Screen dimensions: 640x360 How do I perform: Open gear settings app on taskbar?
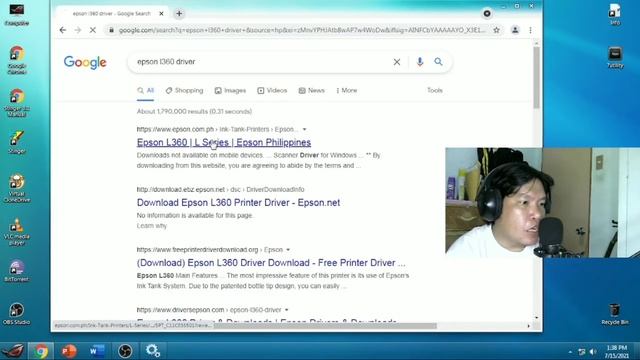tap(153, 351)
